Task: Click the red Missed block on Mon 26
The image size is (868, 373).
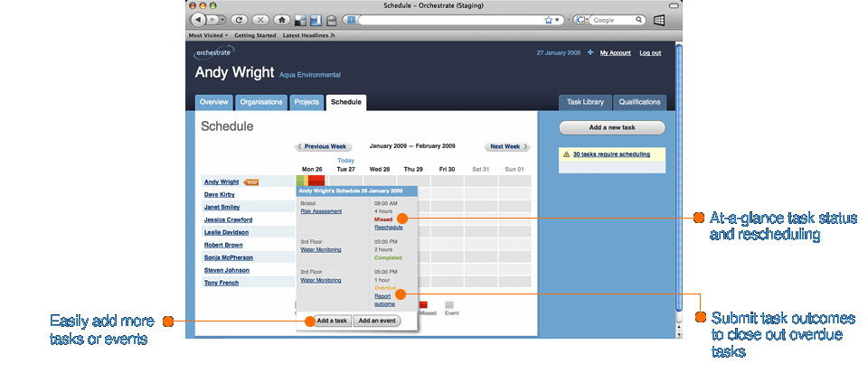Action: [x=316, y=182]
